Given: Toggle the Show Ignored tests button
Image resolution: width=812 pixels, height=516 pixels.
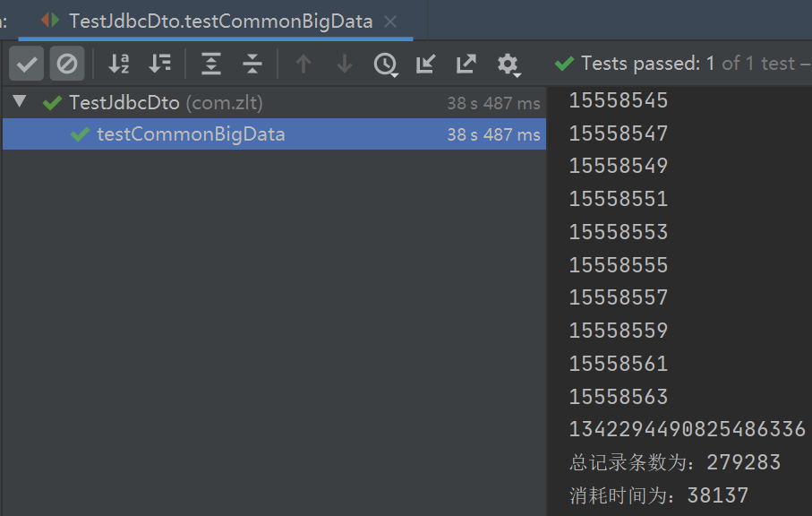Looking at the screenshot, I should [67, 64].
